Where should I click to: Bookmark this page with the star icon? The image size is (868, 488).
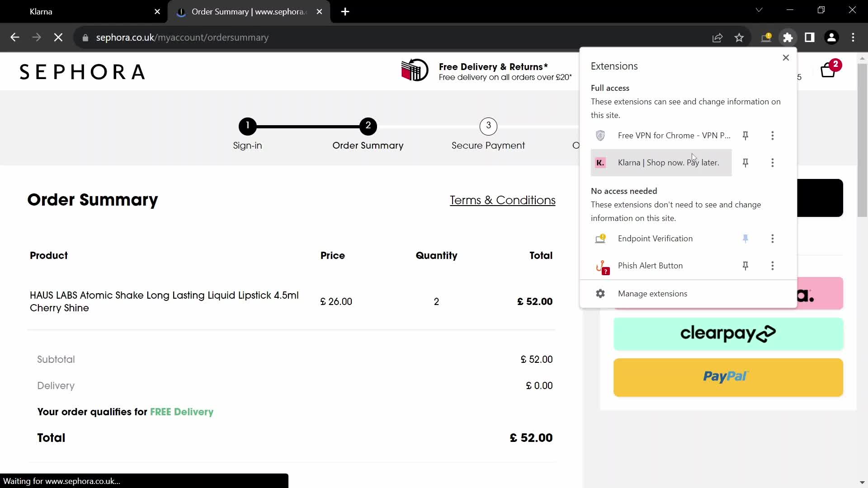point(739,38)
